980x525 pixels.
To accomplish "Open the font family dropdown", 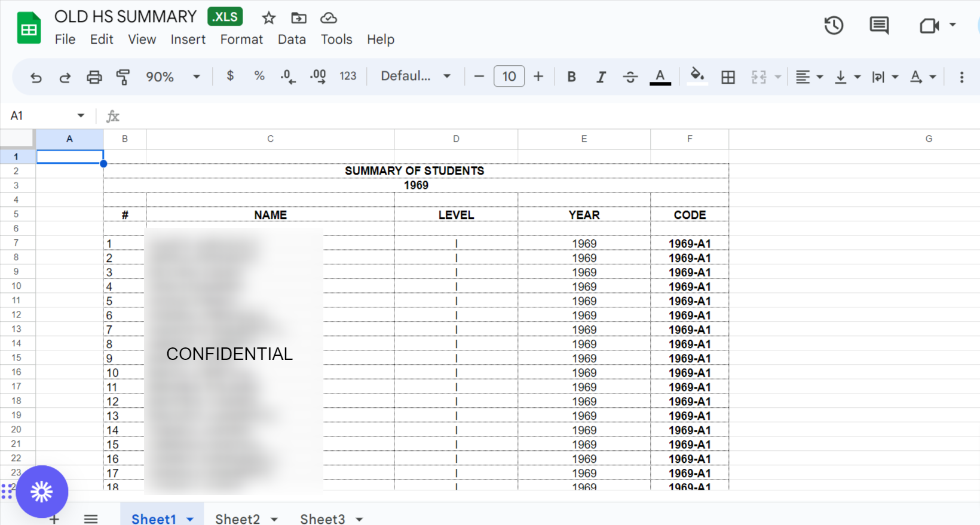I will (x=415, y=76).
